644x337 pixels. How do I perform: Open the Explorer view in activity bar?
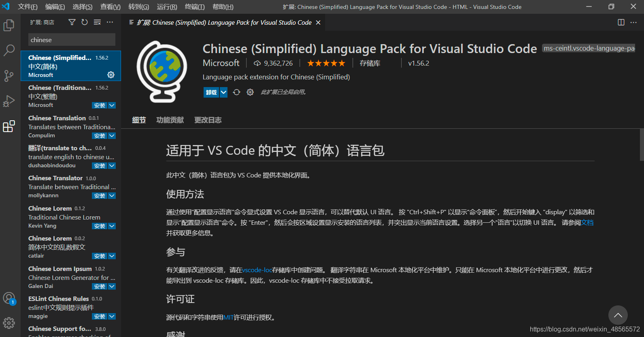(9, 25)
